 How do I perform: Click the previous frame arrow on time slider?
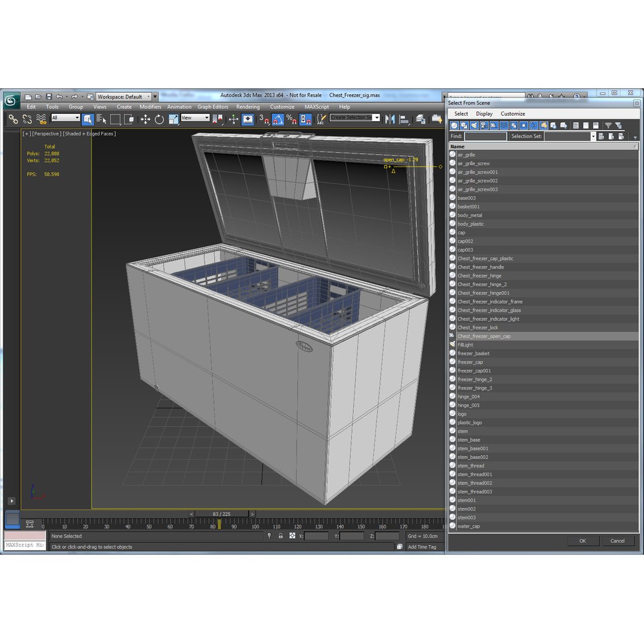pyautogui.click(x=191, y=514)
